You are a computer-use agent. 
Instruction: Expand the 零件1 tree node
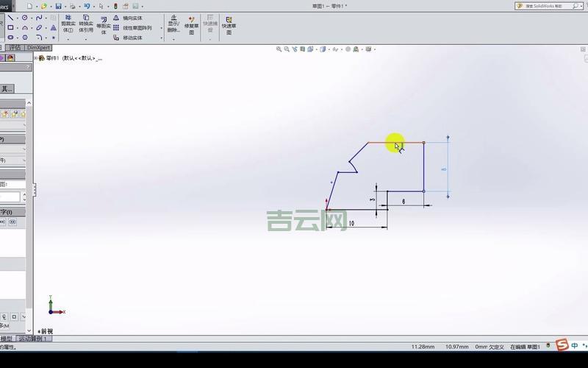tap(38, 57)
